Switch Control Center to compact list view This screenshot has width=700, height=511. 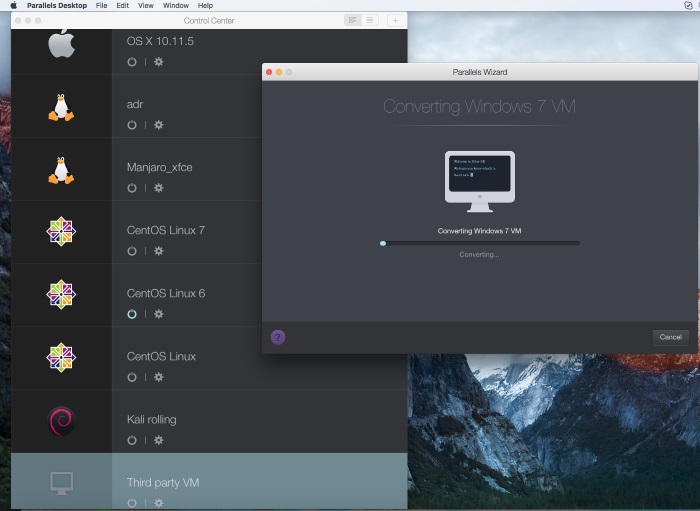click(x=369, y=20)
